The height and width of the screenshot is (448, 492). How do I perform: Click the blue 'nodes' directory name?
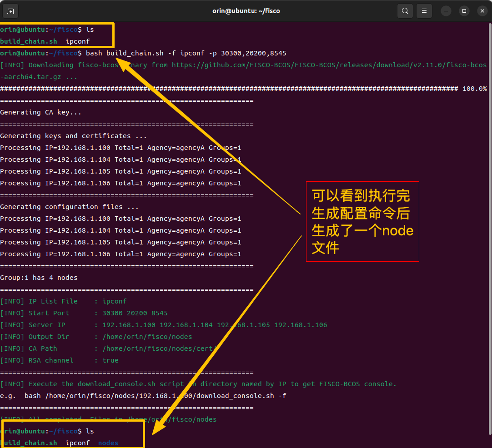(x=108, y=443)
